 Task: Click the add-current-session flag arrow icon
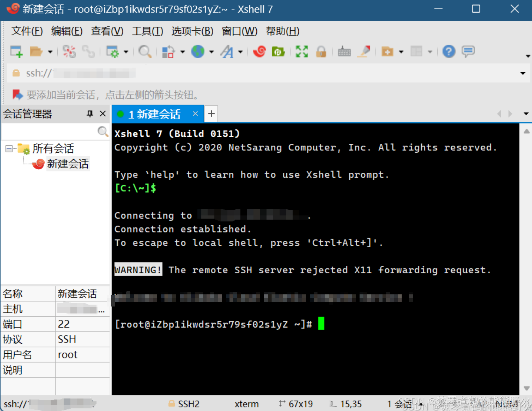click(17, 95)
